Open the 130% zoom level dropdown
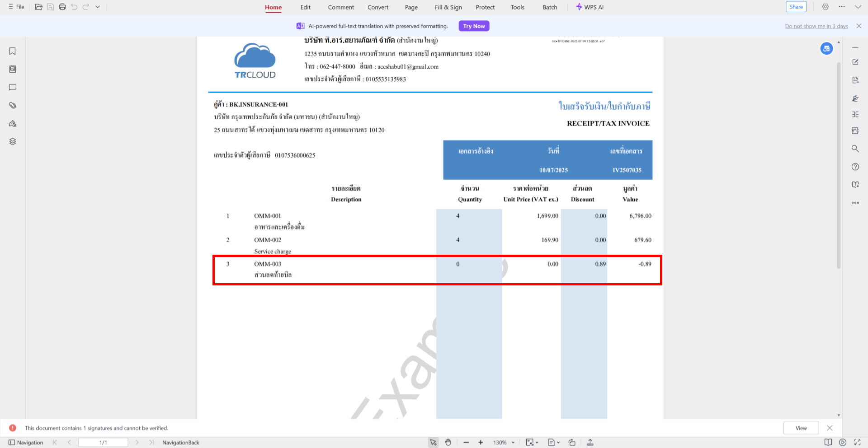The height and width of the screenshot is (448, 868). pyautogui.click(x=504, y=443)
